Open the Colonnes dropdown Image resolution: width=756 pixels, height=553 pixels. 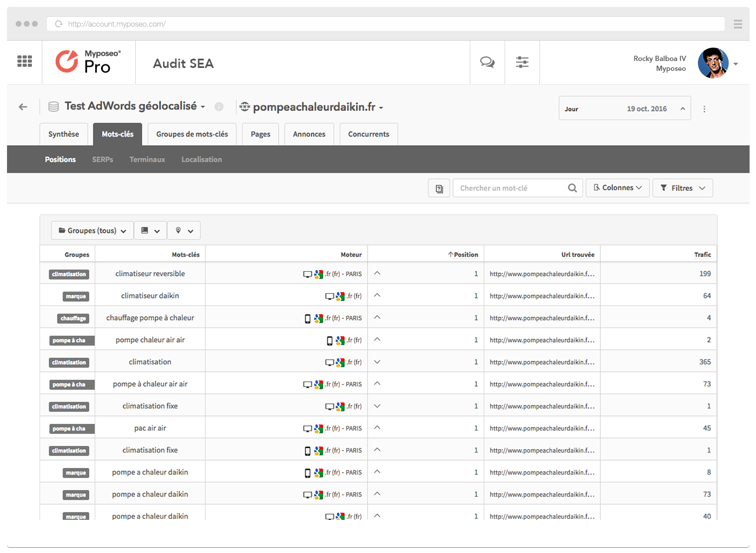pos(618,188)
